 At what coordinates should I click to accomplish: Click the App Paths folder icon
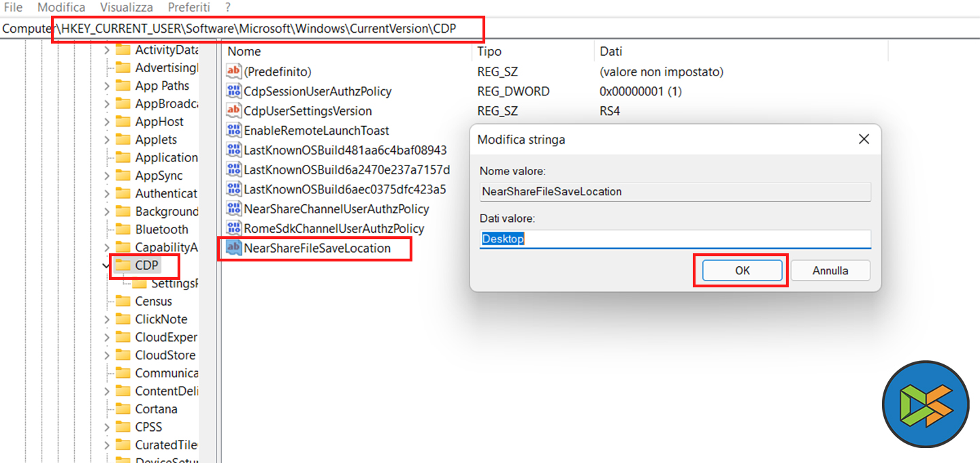pos(123,86)
